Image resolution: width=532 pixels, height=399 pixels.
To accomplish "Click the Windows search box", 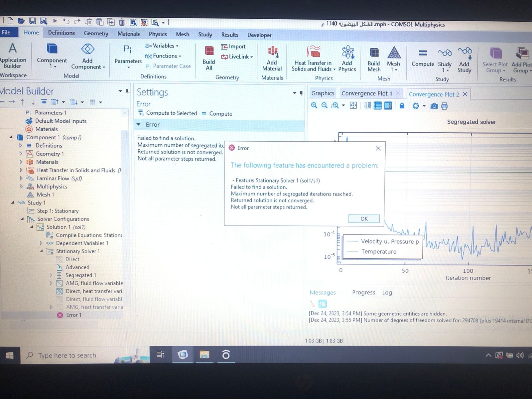I will 67,355.
